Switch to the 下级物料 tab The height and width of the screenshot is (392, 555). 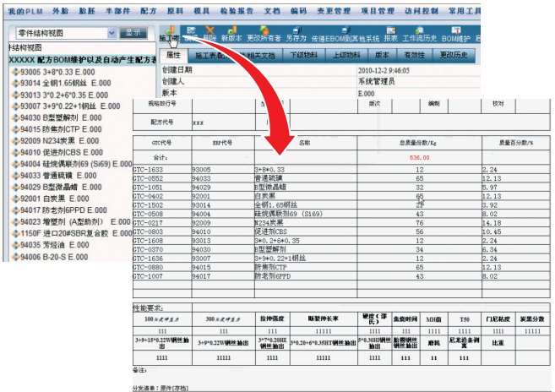pos(304,55)
